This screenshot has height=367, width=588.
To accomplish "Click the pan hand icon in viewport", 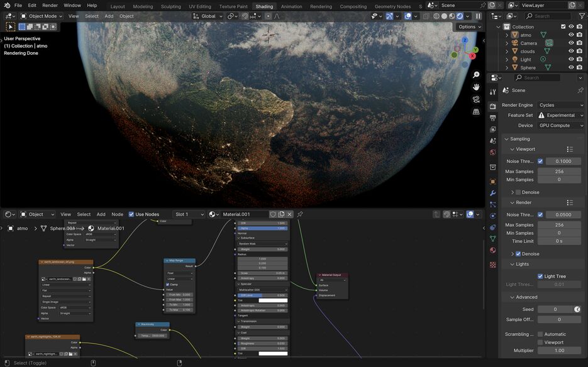I will tap(476, 87).
